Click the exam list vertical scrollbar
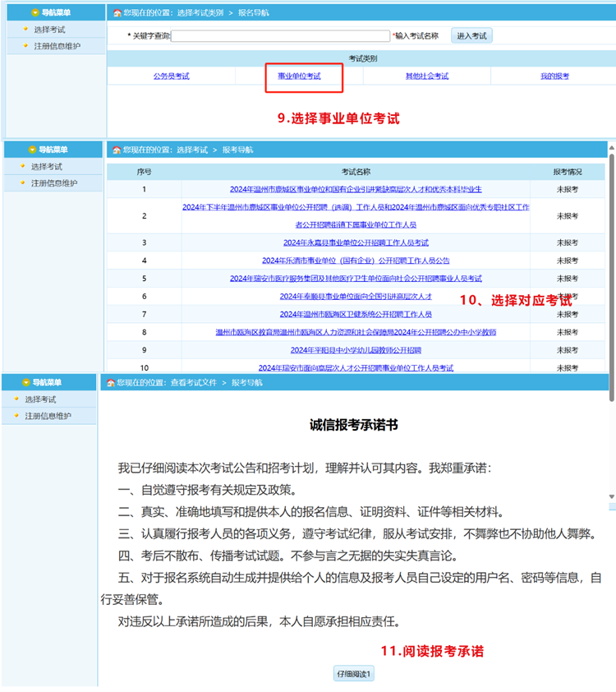The width and height of the screenshot is (616, 692). 611,247
